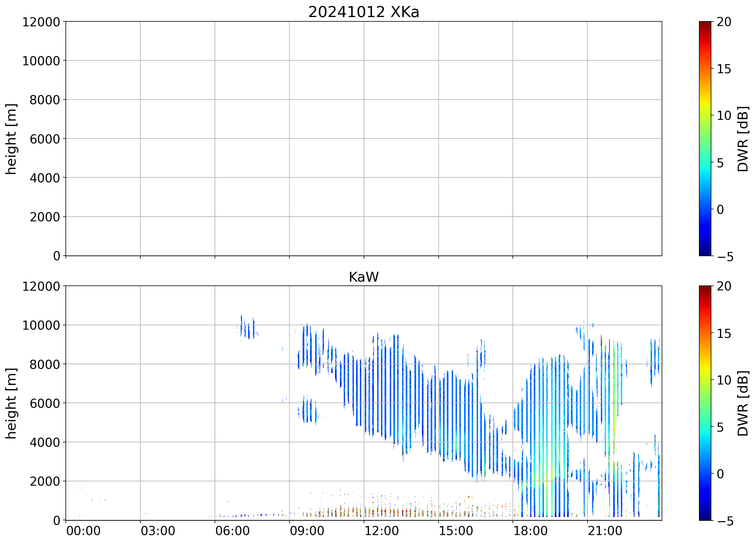Click the 18:00 time axis label
Screen dimensions: 756x543
point(530,531)
